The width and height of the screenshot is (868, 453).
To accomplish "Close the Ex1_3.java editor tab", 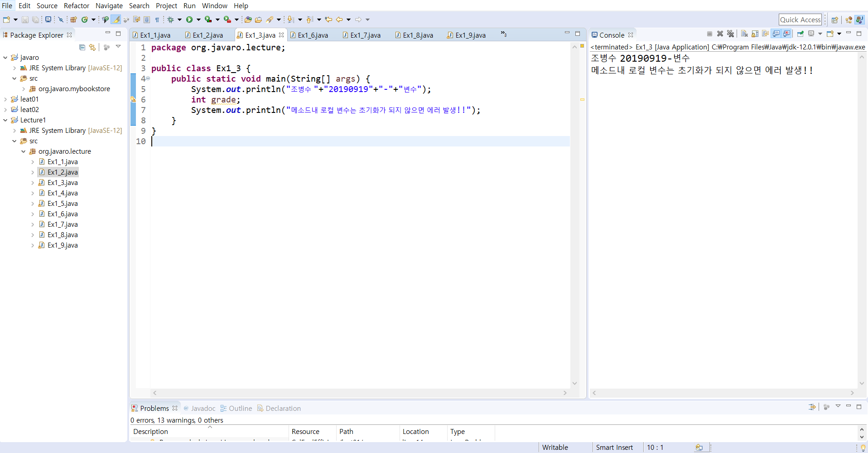I will (281, 35).
